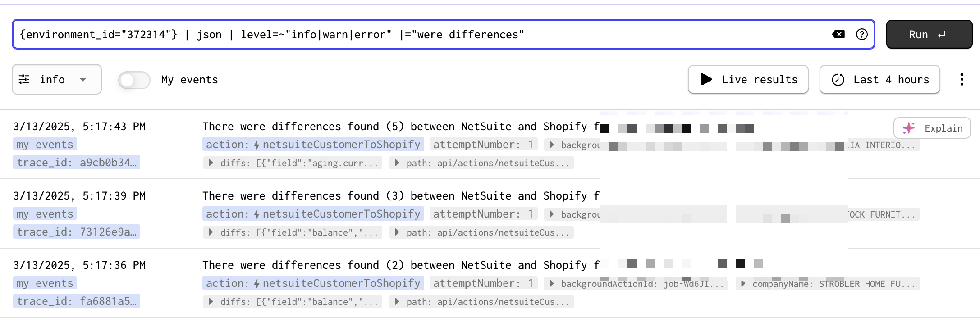Click the play icon for live results

pyautogui.click(x=706, y=80)
